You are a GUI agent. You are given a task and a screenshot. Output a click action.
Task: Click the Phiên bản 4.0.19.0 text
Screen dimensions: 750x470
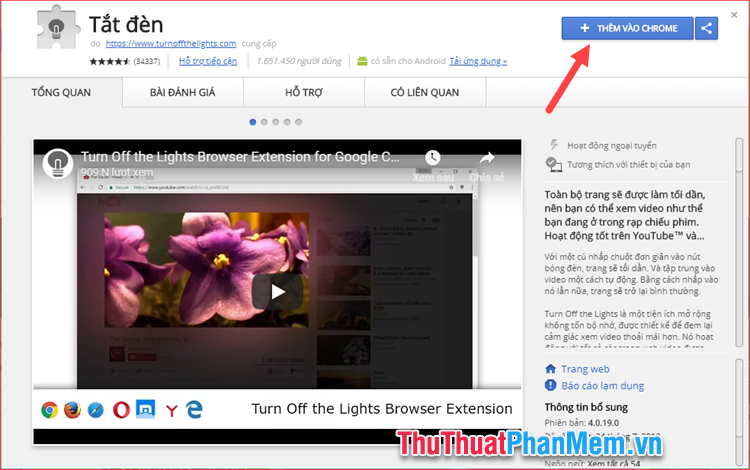pyautogui.click(x=582, y=423)
